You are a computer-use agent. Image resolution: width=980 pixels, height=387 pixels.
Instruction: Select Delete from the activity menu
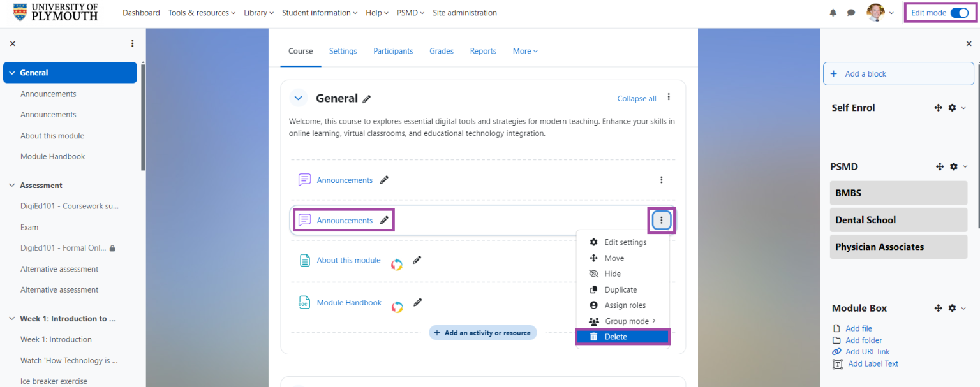tap(616, 337)
